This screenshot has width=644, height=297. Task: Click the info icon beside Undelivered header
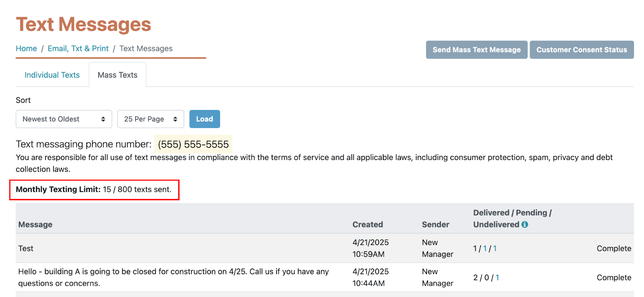[524, 224]
